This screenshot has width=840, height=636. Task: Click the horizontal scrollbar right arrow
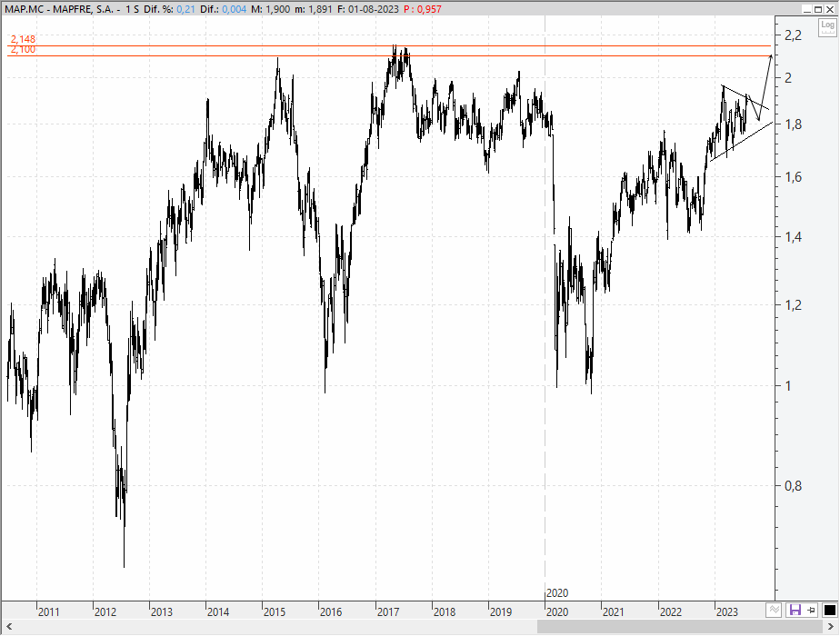point(832,626)
